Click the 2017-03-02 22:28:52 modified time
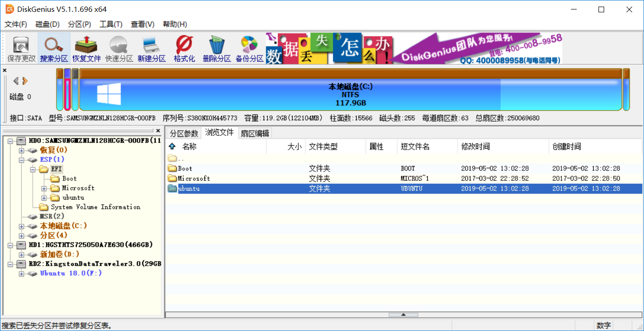This screenshot has height=331, width=644. [495, 179]
